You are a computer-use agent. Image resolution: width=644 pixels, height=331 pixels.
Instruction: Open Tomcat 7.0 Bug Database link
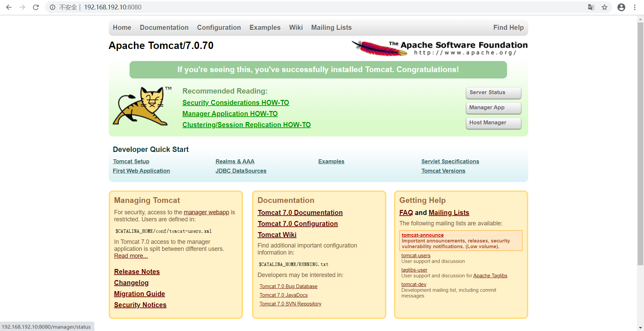(x=288, y=286)
